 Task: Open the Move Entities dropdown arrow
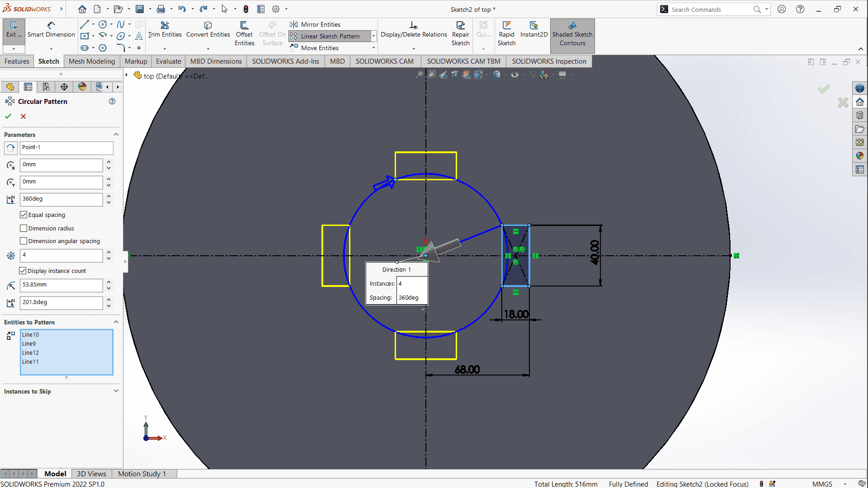(373, 48)
